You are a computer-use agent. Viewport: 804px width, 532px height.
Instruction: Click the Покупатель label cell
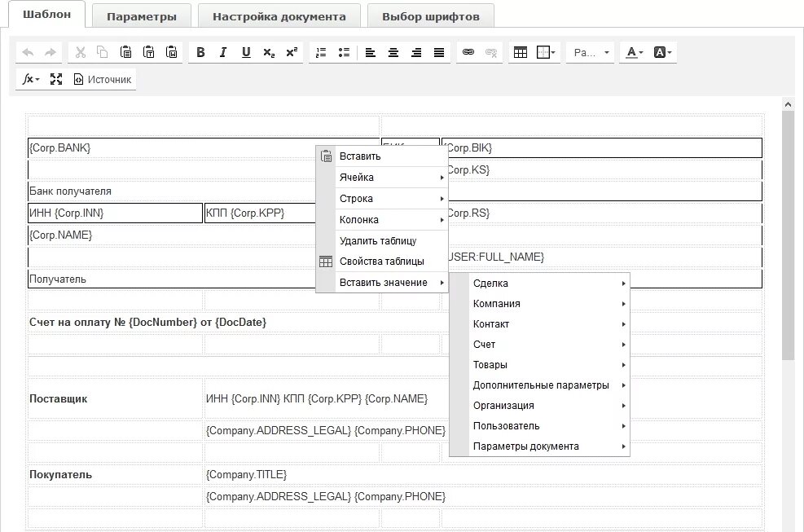pos(116,474)
